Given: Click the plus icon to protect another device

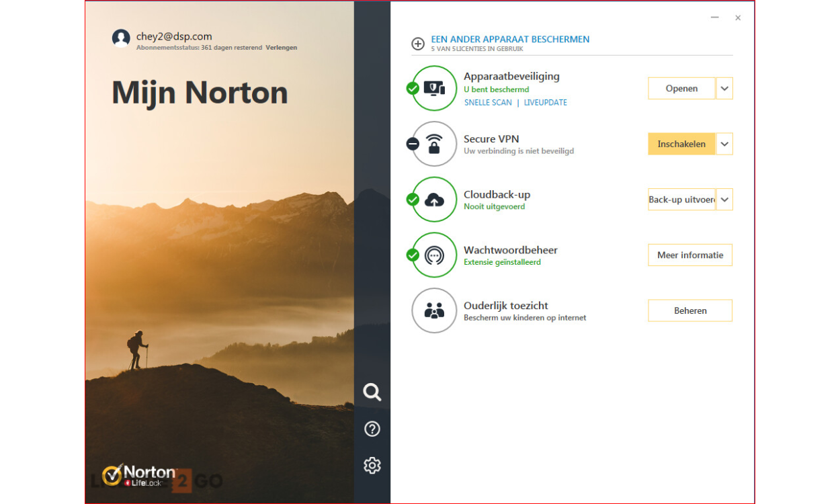Looking at the screenshot, I should [x=418, y=44].
